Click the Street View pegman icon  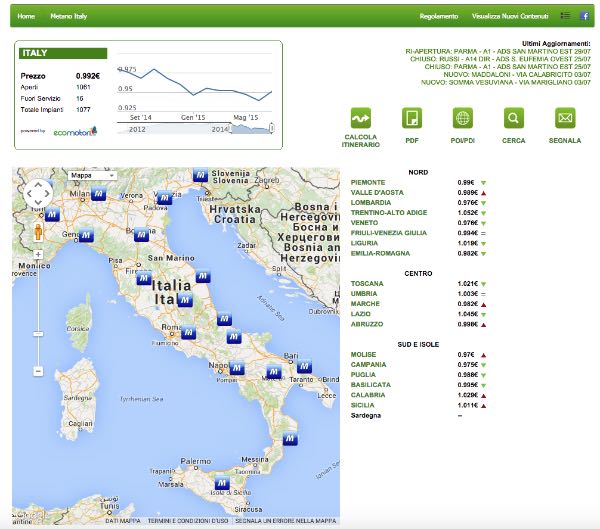38,233
